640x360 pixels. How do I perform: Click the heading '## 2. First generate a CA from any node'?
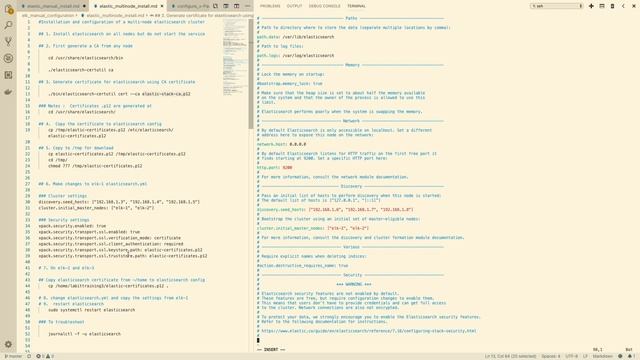[x=86, y=46]
